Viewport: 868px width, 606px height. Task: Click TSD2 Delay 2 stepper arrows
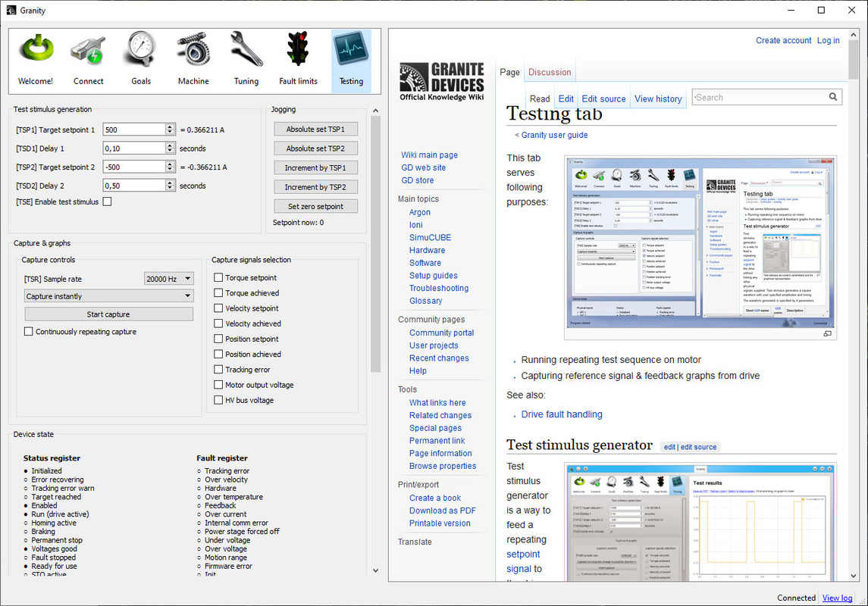(x=170, y=186)
